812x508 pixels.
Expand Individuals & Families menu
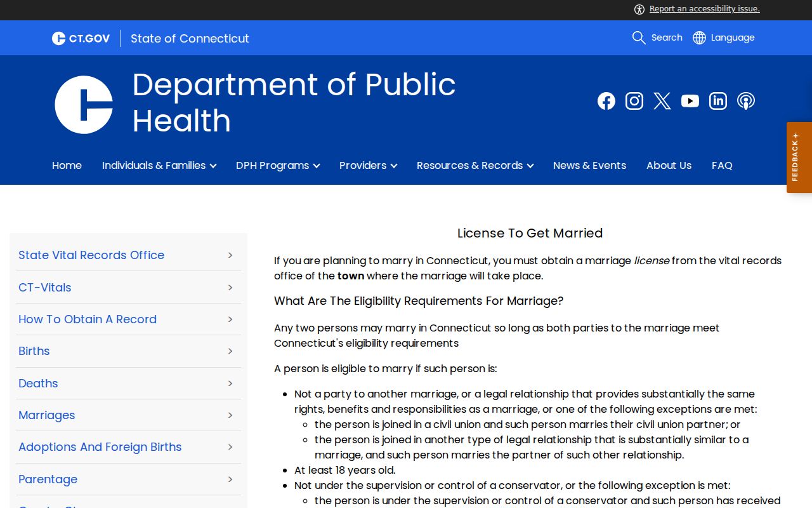click(159, 165)
